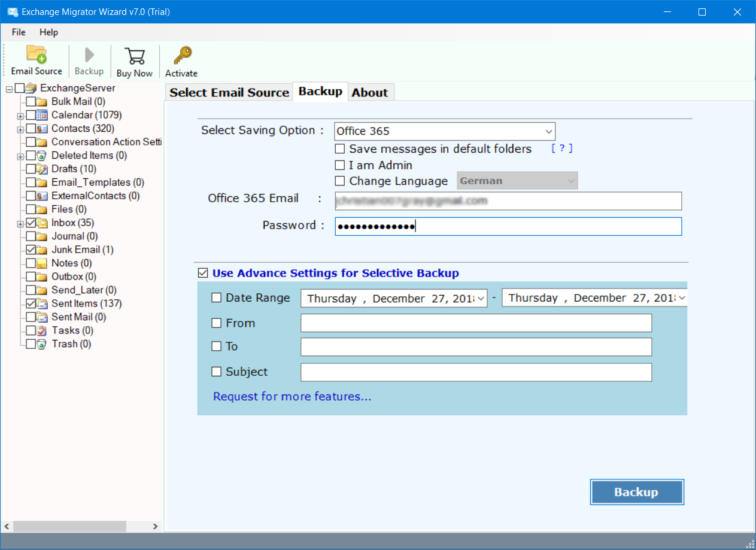This screenshot has width=756, height=550.
Task: Uncheck the Junk Email checkbox
Action: click(31, 250)
